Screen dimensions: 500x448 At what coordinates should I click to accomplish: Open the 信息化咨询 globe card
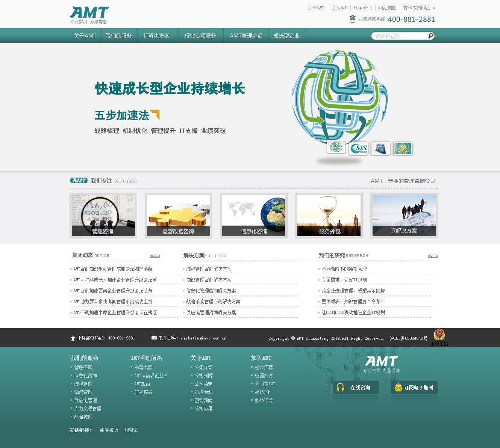tap(254, 216)
